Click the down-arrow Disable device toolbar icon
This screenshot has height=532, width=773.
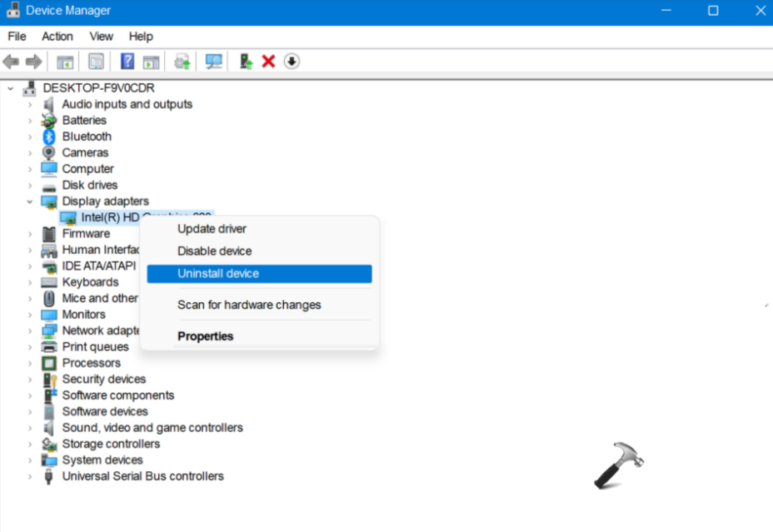[292, 62]
